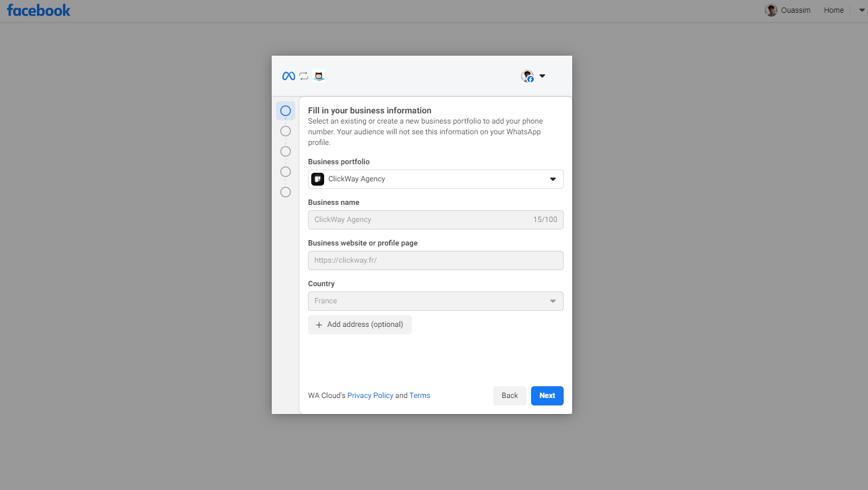Screen dimensions: 868x490
Task: Click the swap arrows icon in dialog header
Action: (x=304, y=76)
